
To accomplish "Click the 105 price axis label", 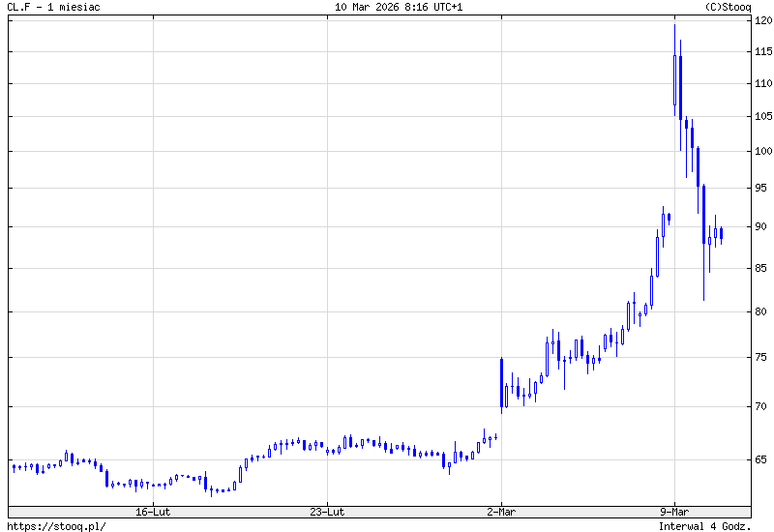I will point(763,116).
